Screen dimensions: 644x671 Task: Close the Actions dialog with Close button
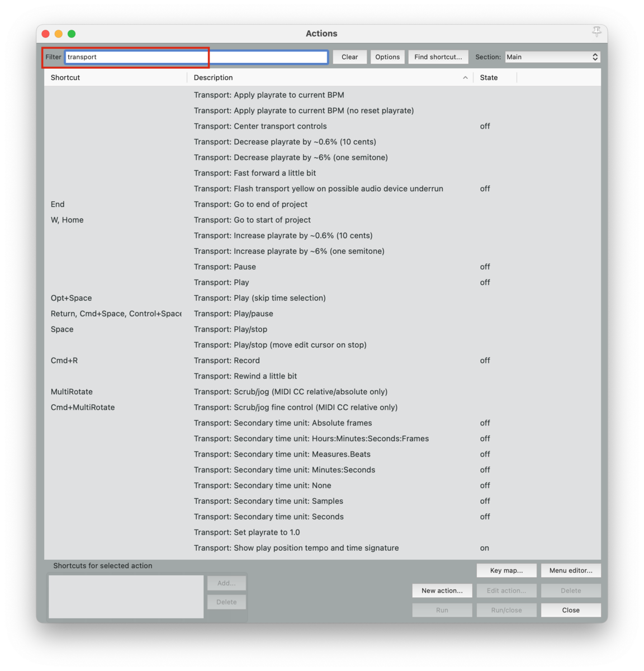(x=571, y=611)
